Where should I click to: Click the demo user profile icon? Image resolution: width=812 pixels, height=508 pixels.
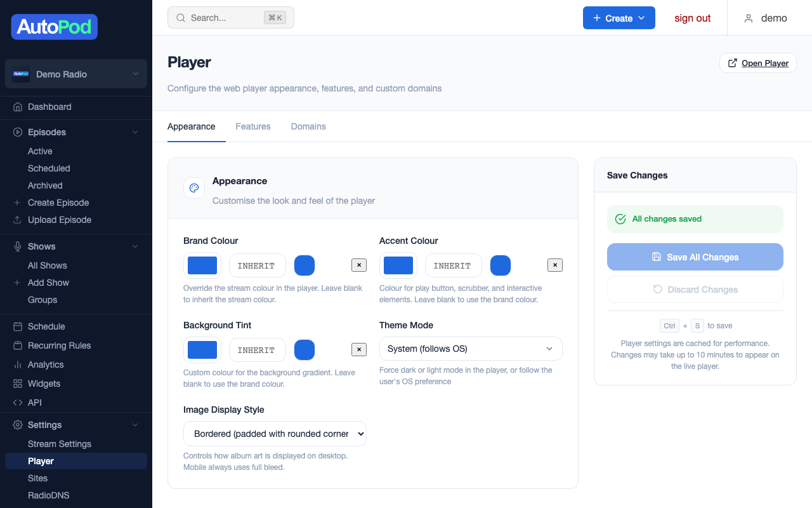(x=747, y=18)
